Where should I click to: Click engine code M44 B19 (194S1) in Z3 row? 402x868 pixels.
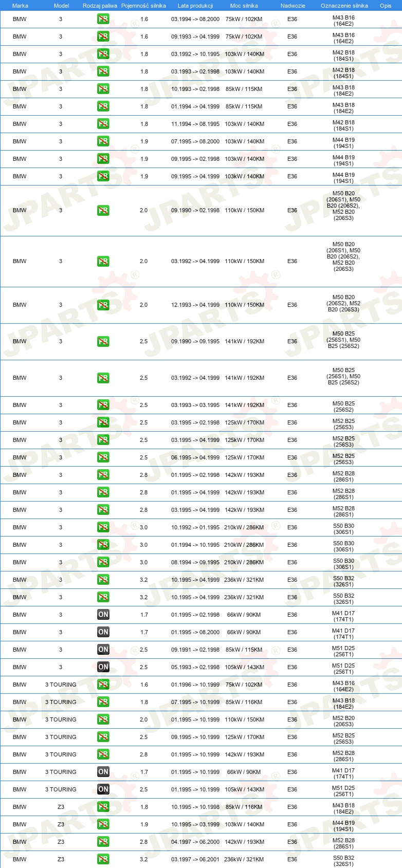coord(343,826)
